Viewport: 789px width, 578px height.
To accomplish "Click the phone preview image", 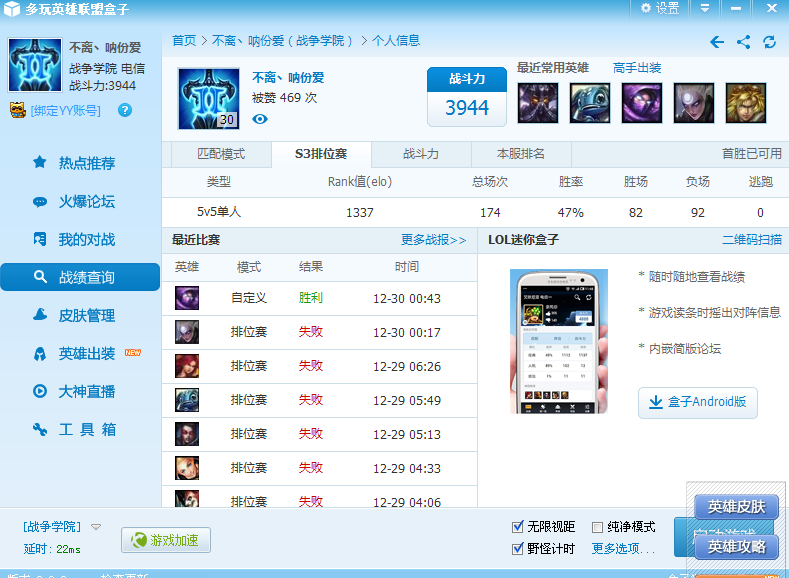I will point(559,342).
